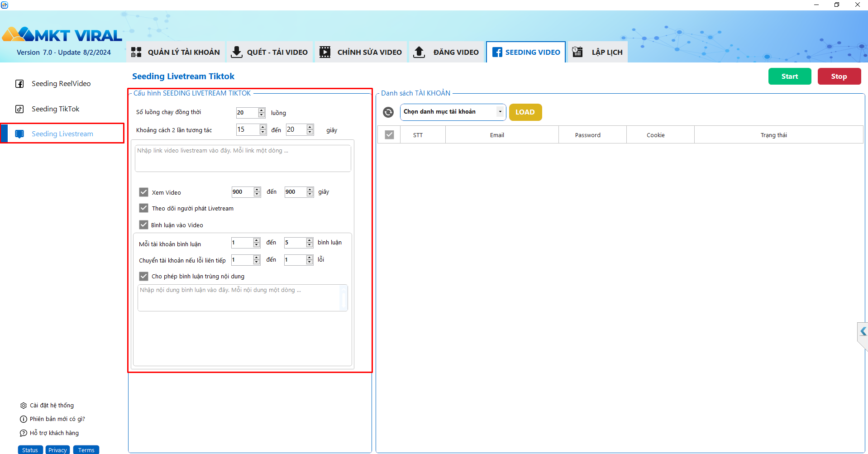Click the livestream video link text box
Viewport: 868px width, 454px height.
(243, 158)
